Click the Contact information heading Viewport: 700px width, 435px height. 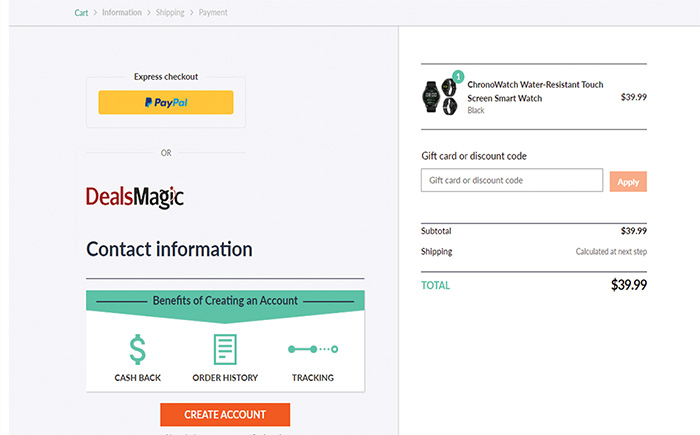tap(169, 249)
